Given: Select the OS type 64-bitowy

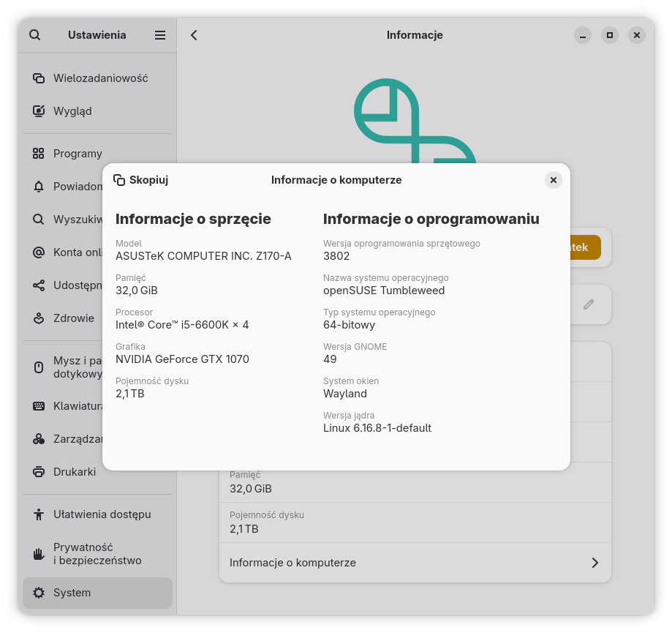Looking at the screenshot, I should pyautogui.click(x=350, y=325).
